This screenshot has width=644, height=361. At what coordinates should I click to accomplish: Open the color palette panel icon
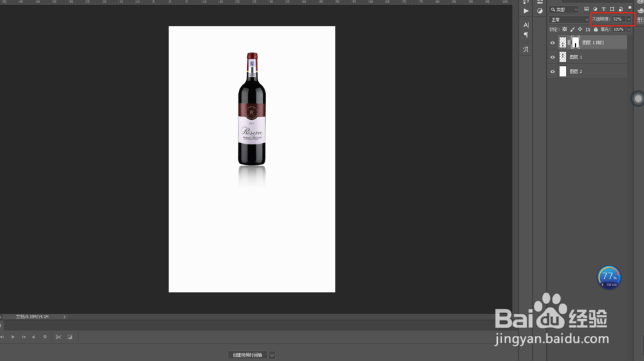coord(641,11)
